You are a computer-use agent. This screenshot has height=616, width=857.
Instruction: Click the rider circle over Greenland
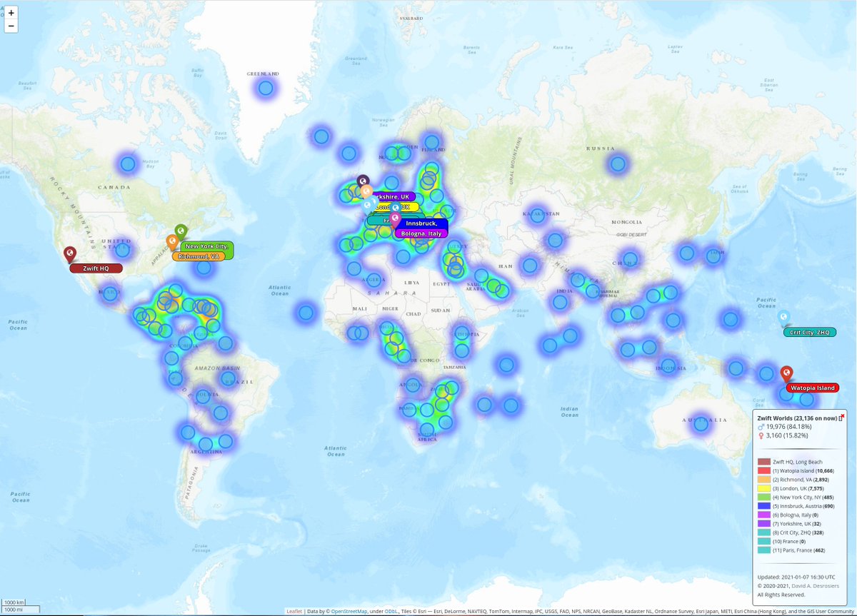point(266,89)
